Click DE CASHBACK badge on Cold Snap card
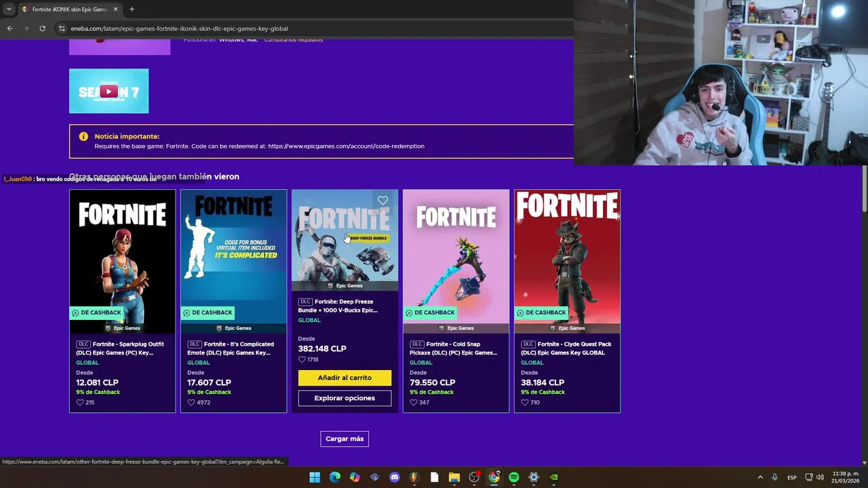The height and width of the screenshot is (488, 868). [x=430, y=312]
